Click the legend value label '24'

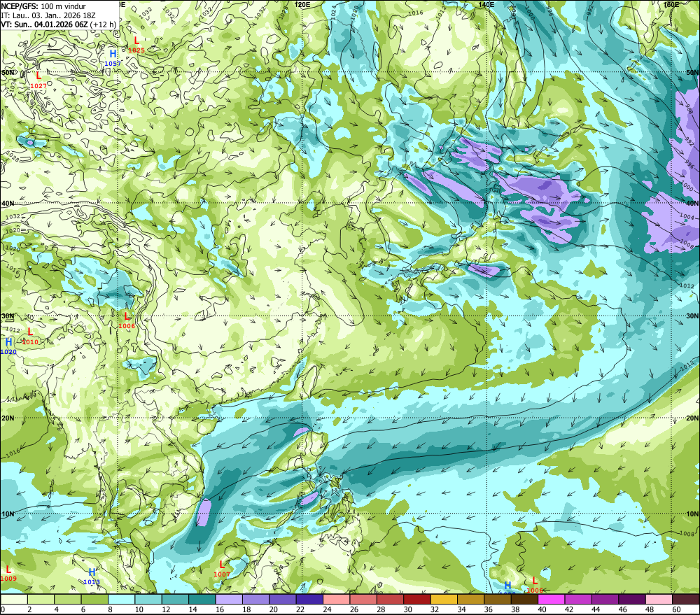click(327, 609)
